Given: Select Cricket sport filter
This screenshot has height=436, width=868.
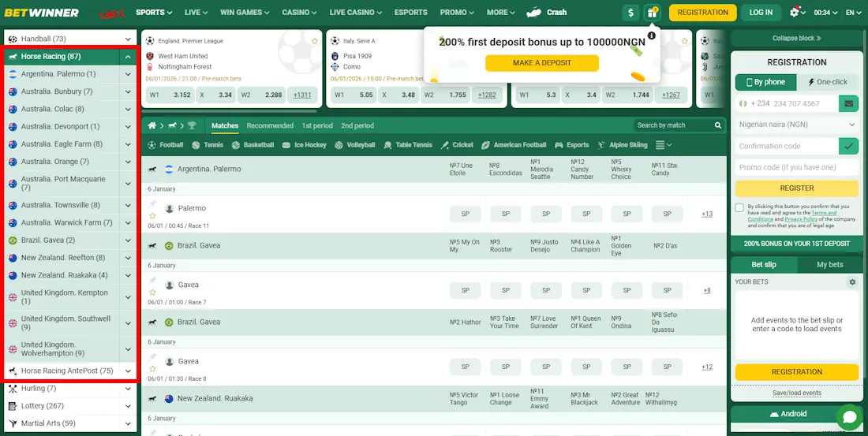Looking at the screenshot, I should (x=457, y=145).
